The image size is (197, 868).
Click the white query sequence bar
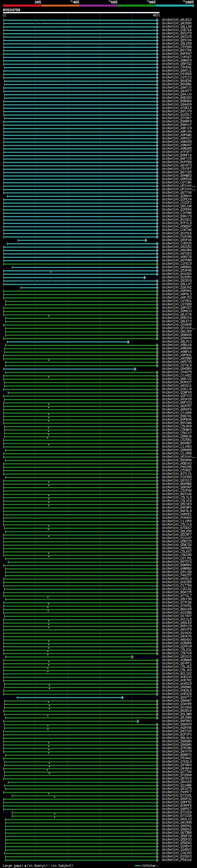[x=81, y=13]
